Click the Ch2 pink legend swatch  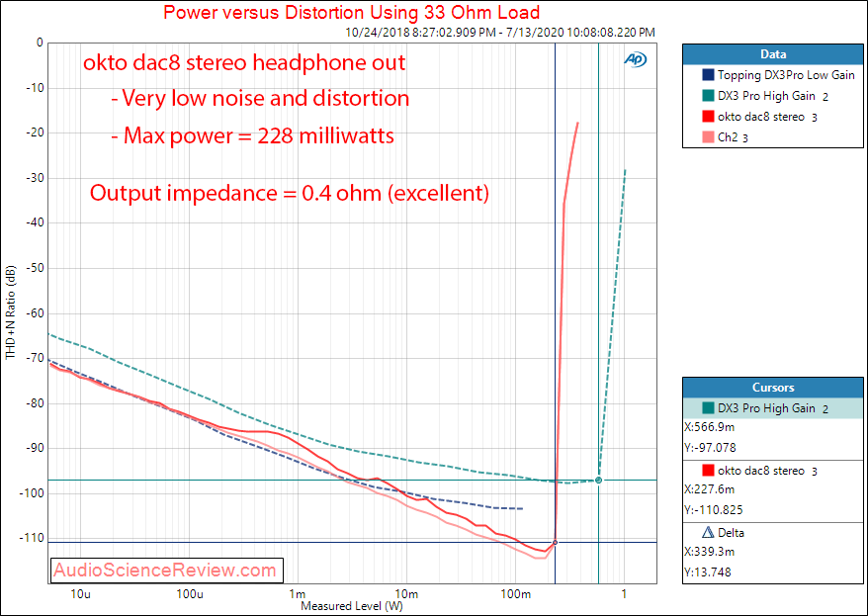[708, 137]
